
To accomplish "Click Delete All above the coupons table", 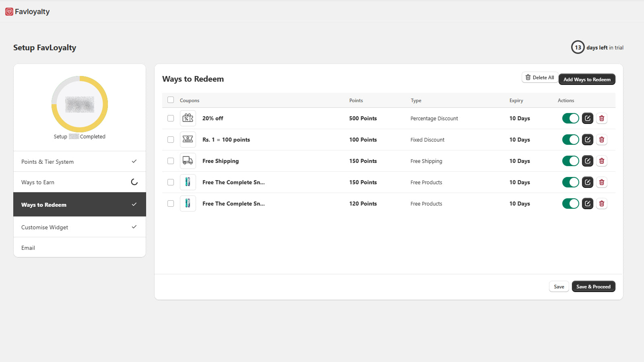I will (x=540, y=77).
